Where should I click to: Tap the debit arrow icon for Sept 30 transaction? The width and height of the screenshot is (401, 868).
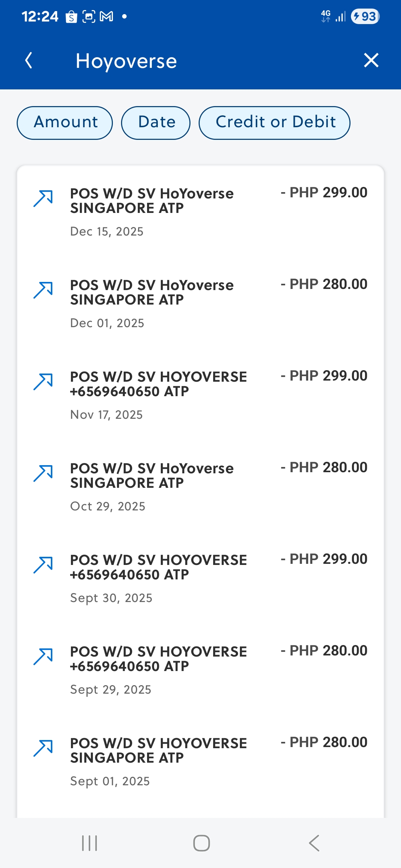pos(43,565)
